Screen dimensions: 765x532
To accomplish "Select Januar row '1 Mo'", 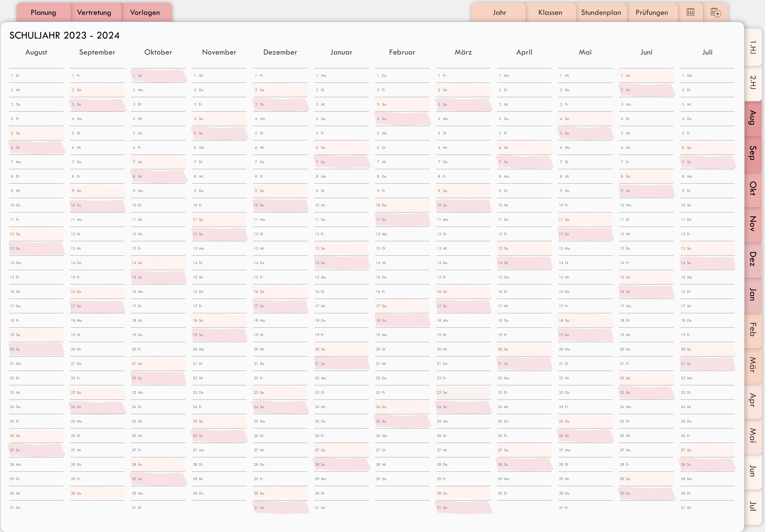I will pos(341,76).
